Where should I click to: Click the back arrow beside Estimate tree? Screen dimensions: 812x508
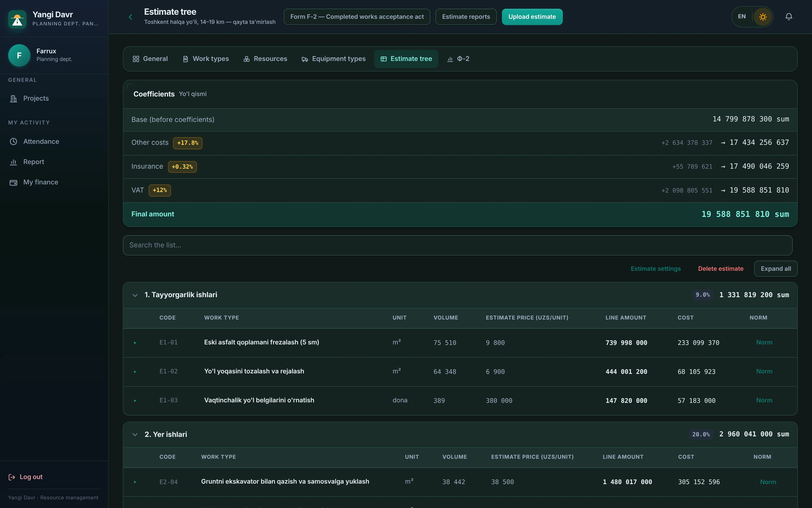(130, 17)
